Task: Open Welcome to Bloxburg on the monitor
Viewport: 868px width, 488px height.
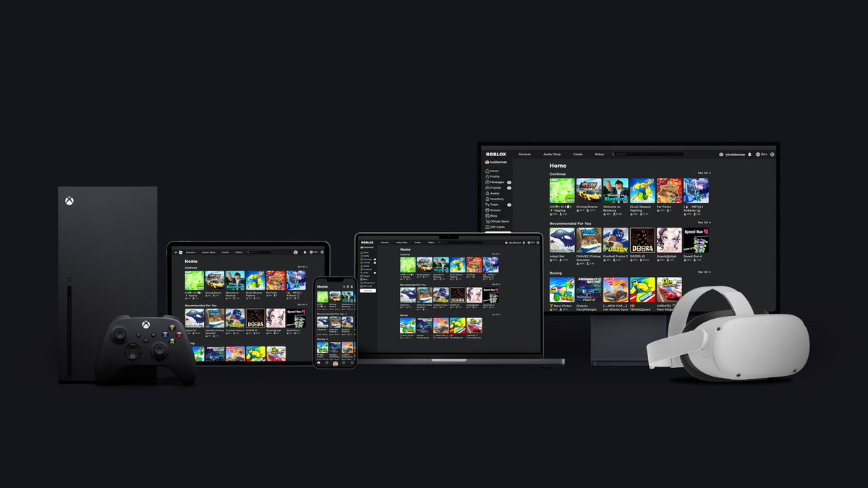Action: click(616, 191)
